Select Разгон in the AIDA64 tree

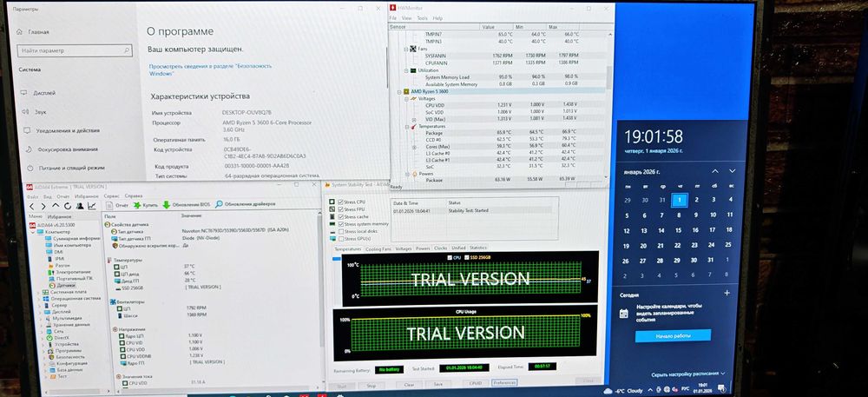[59, 265]
